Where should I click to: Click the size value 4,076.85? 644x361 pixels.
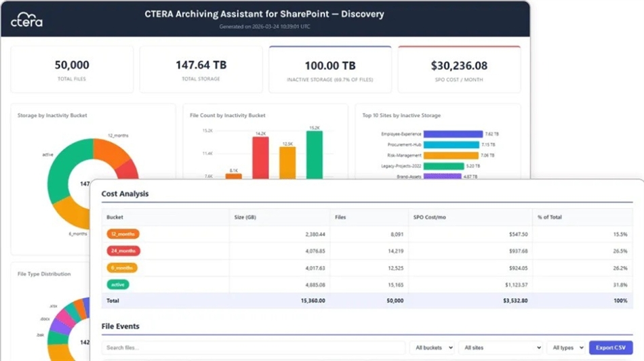(315, 251)
